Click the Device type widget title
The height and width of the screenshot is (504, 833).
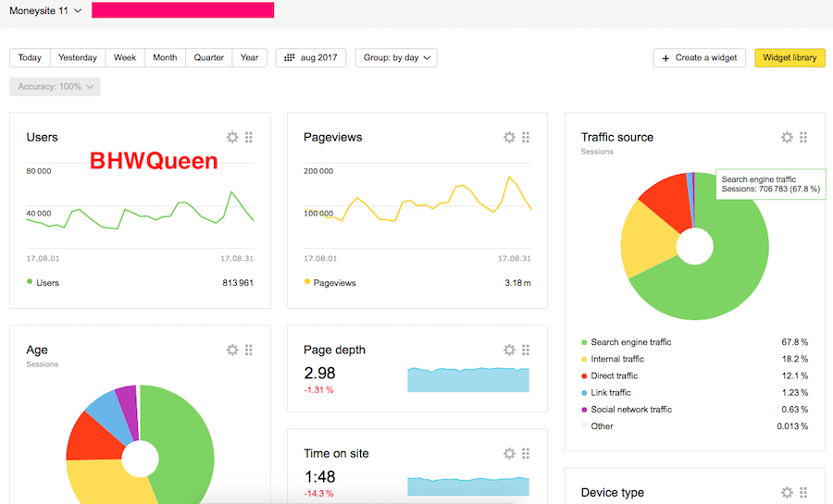click(x=613, y=493)
